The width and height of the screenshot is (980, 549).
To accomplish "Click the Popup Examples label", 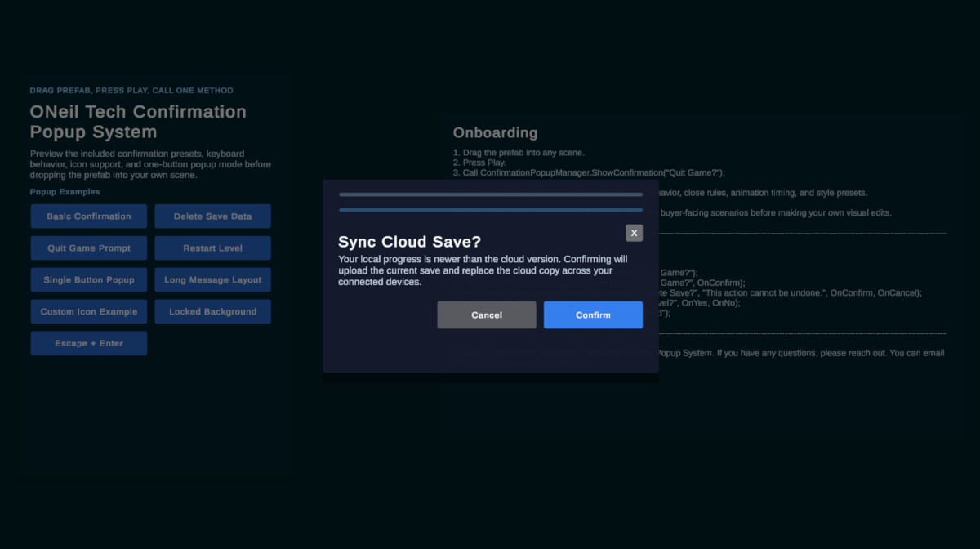I will coord(65,192).
